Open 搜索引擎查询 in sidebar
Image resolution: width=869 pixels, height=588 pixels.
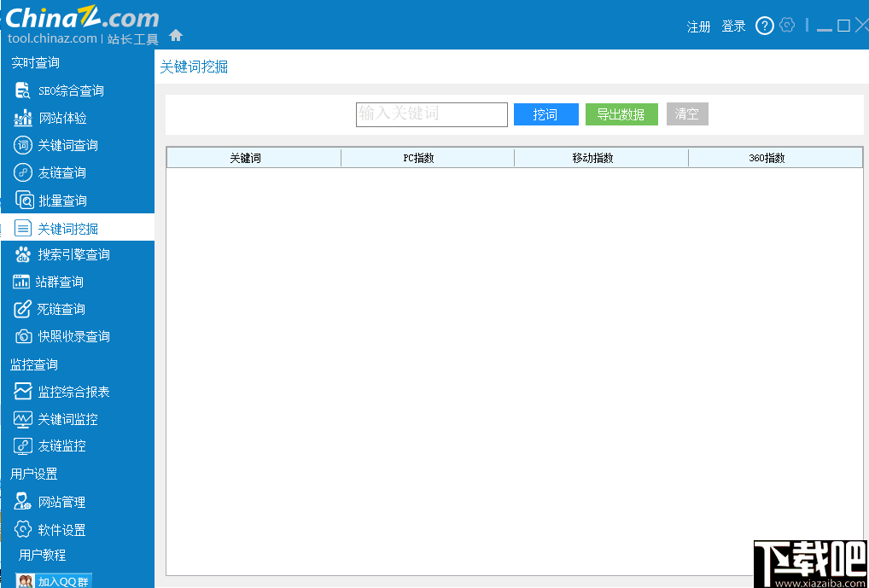[73, 254]
